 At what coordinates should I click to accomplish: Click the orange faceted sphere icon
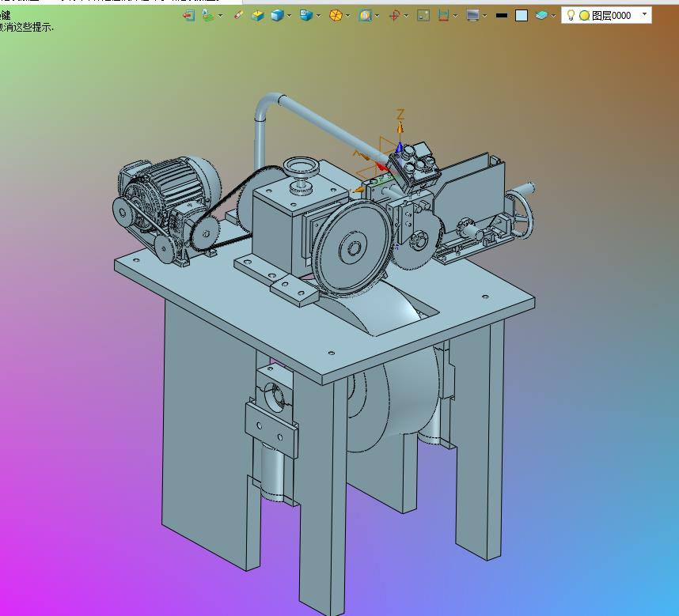[336, 16]
